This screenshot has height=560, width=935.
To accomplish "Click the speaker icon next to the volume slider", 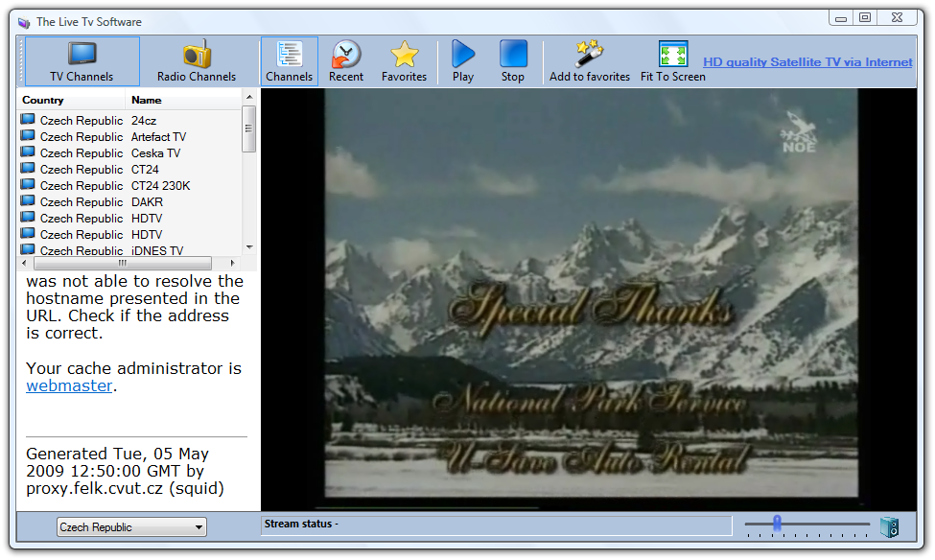I will point(889,526).
